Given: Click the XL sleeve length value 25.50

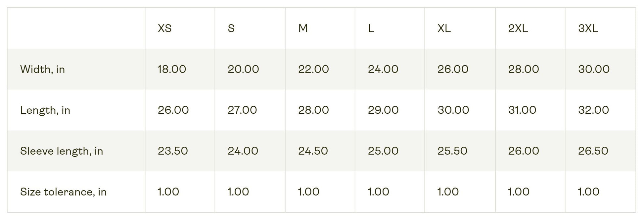Looking at the screenshot, I should pos(452,151).
